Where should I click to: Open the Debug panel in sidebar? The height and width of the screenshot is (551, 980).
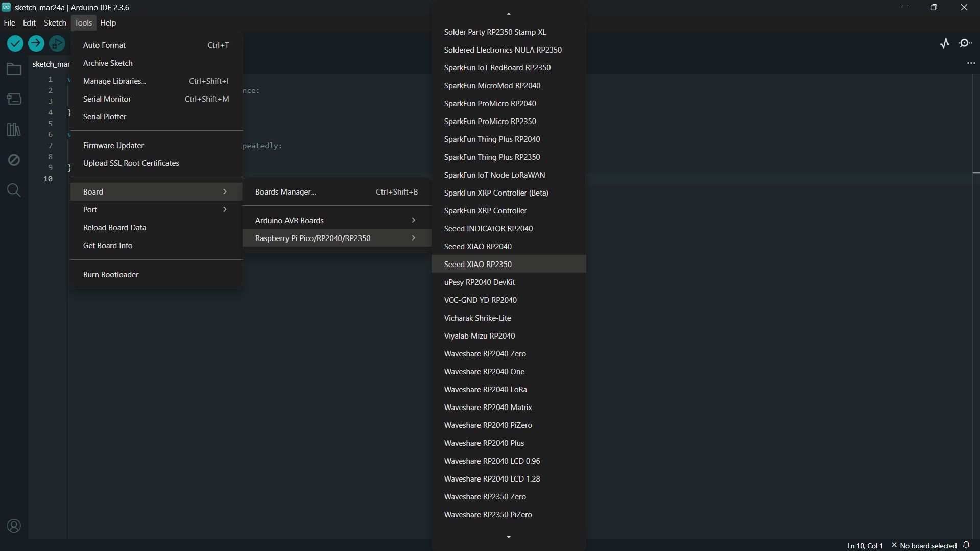point(14,160)
